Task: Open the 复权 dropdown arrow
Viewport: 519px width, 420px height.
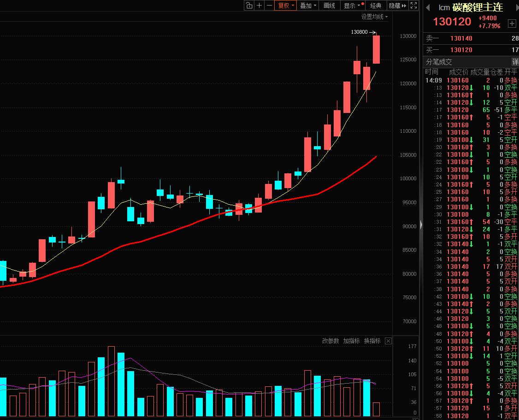Action: pyautogui.click(x=292, y=6)
